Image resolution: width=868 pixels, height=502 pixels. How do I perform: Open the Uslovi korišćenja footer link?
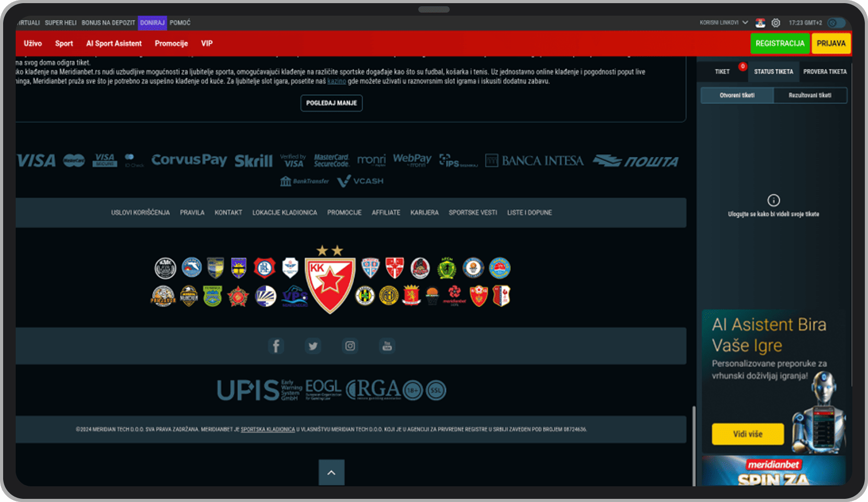tap(140, 213)
